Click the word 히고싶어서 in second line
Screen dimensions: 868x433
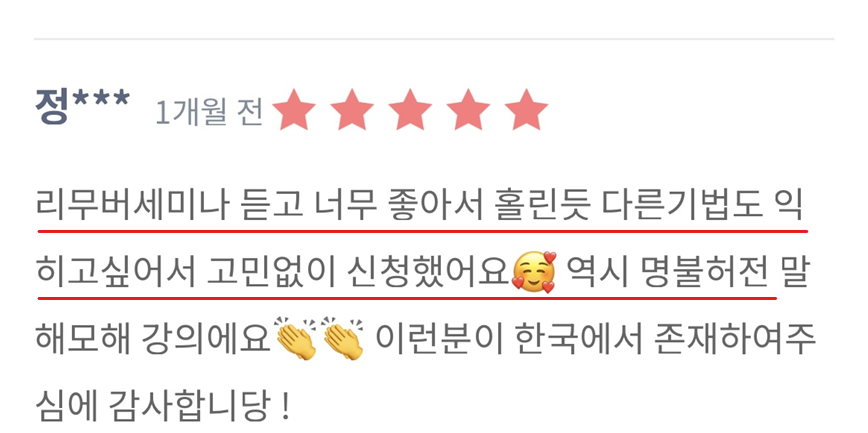(x=116, y=273)
